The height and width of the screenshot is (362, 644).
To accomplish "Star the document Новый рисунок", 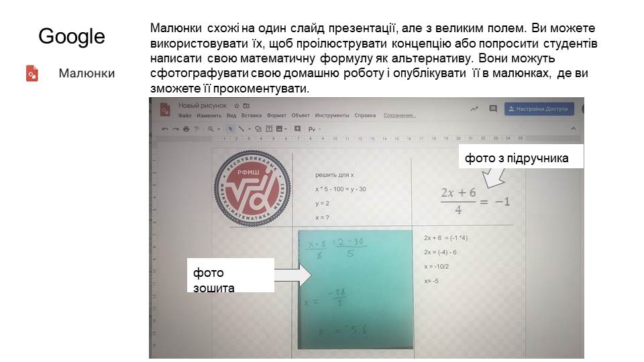I will click(x=236, y=106).
